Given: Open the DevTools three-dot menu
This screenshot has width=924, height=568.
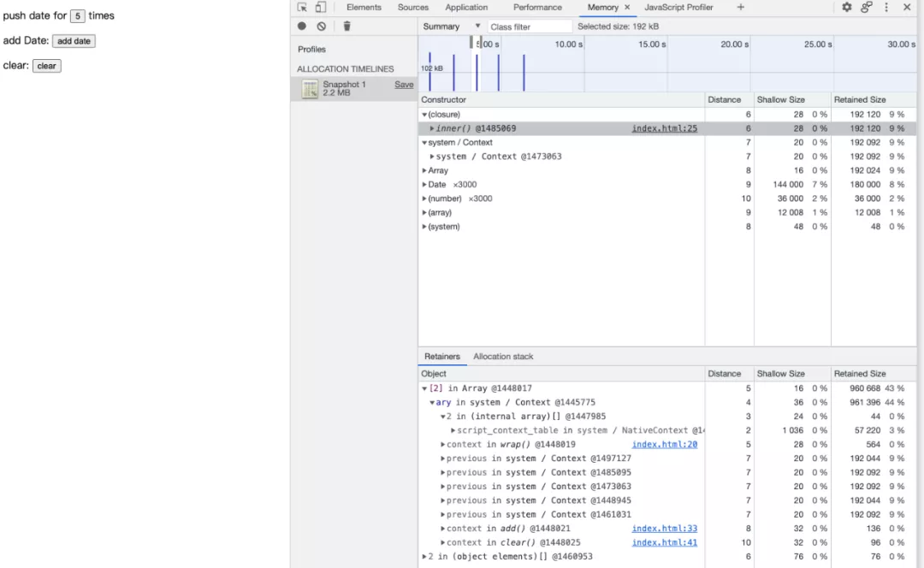Looking at the screenshot, I should click(x=885, y=7).
